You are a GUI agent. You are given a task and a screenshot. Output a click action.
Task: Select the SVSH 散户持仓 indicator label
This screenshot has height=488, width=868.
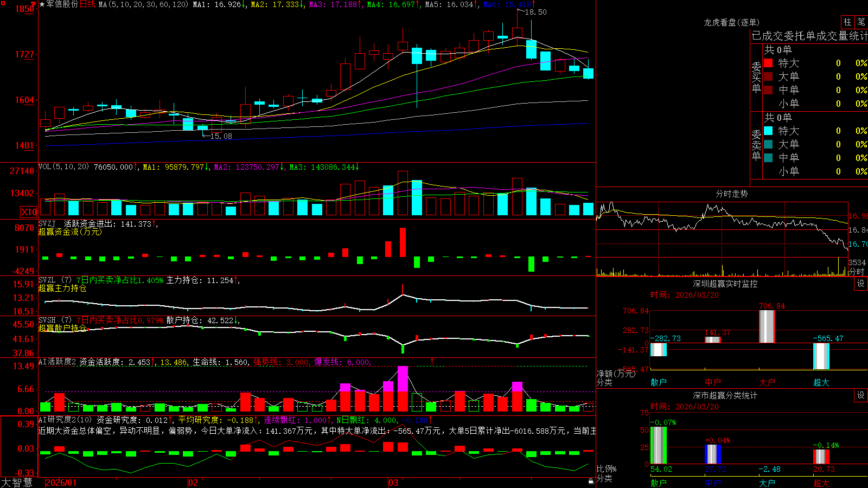[x=47, y=320]
